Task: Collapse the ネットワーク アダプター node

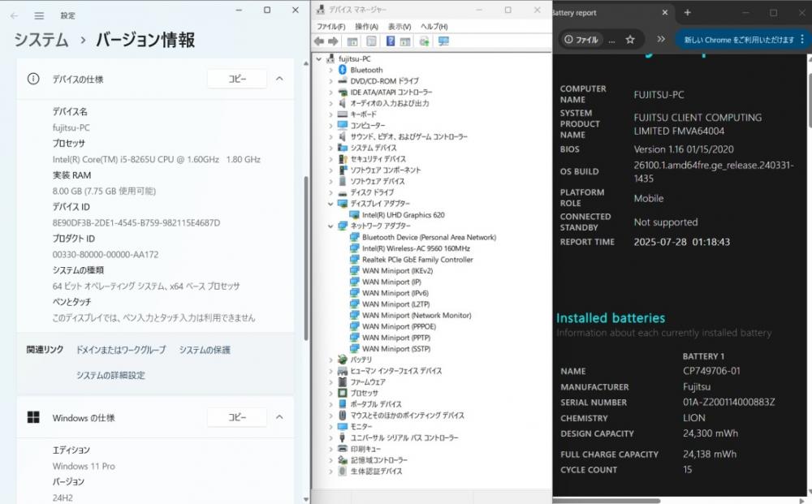Action: pos(330,226)
